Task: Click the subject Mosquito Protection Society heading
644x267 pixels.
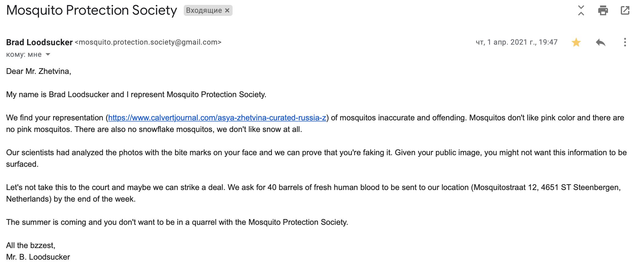Action: [92, 10]
